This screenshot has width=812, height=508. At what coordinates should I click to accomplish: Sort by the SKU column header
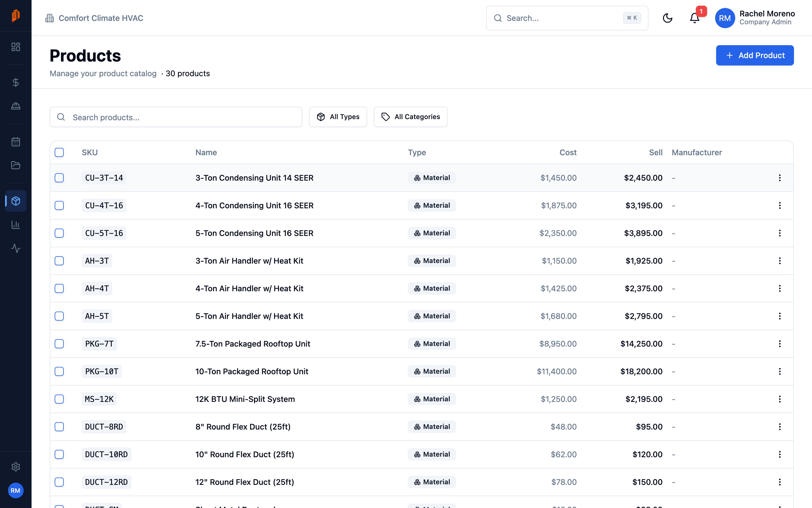coord(90,152)
